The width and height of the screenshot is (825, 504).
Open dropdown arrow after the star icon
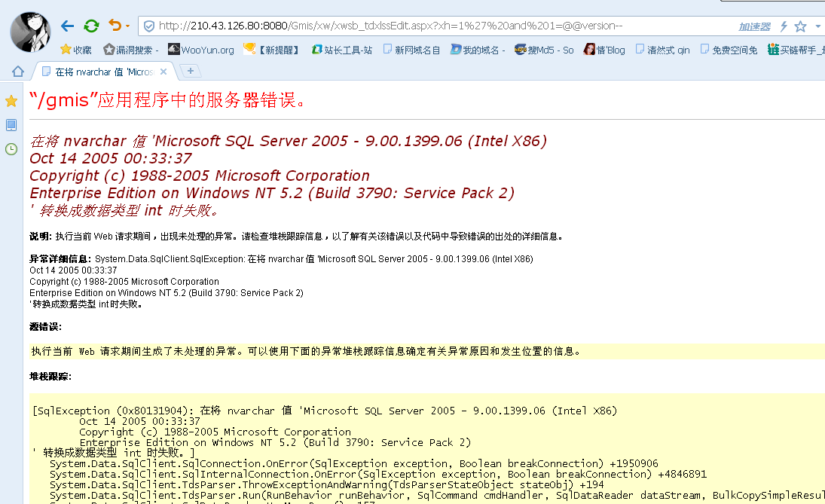[x=817, y=26]
